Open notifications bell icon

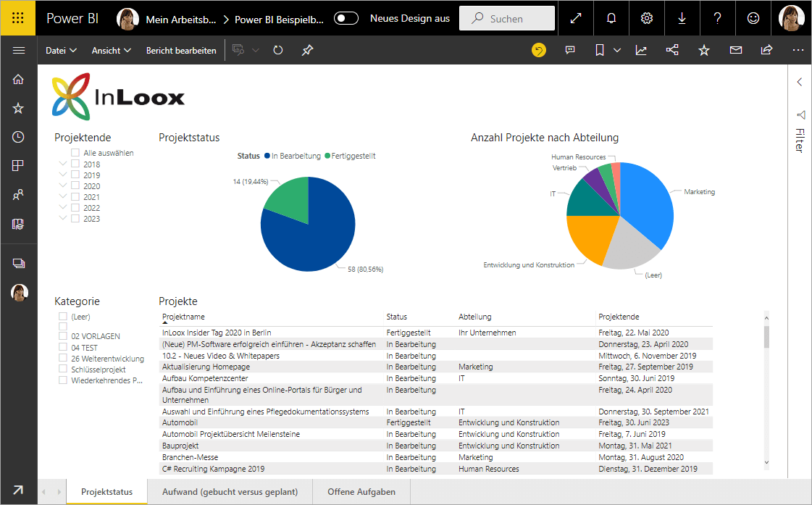click(611, 18)
